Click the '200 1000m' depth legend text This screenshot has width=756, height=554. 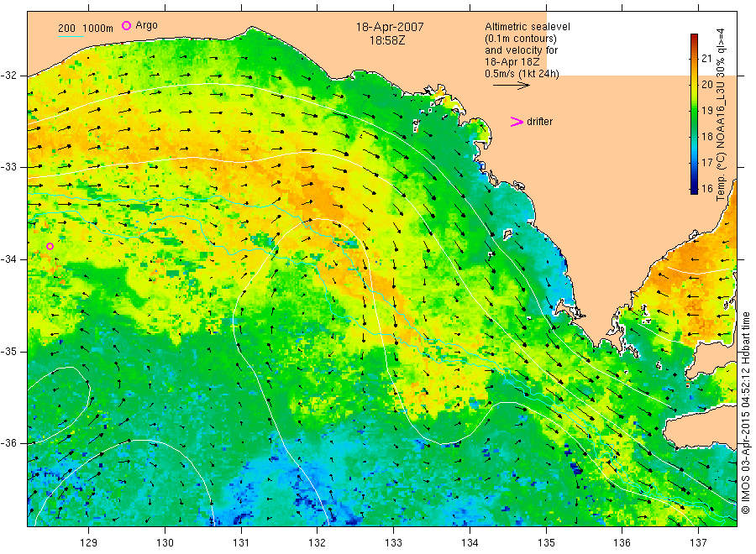86,29
